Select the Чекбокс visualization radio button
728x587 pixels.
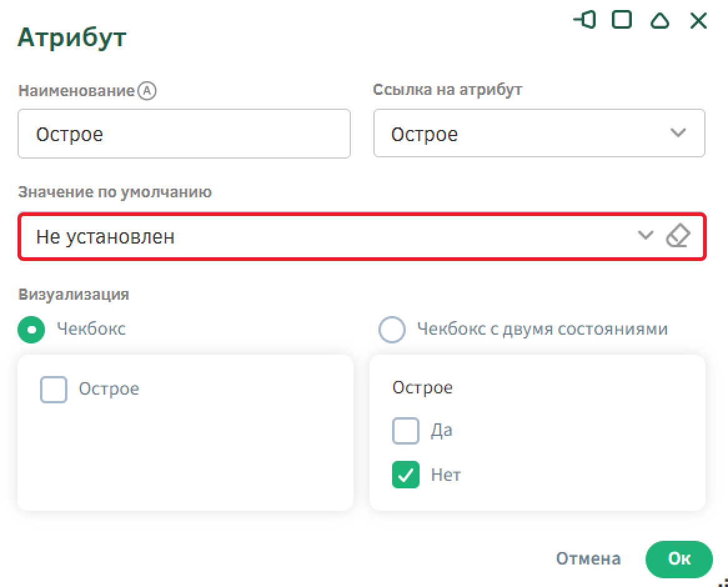(31, 330)
